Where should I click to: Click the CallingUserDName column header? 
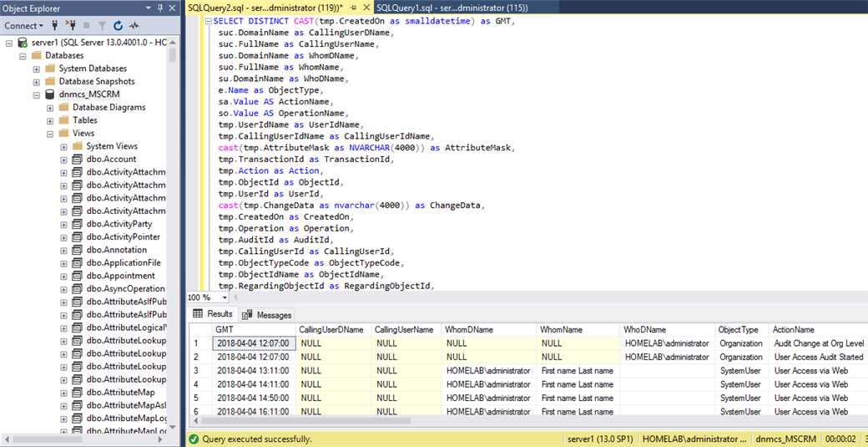click(333, 329)
